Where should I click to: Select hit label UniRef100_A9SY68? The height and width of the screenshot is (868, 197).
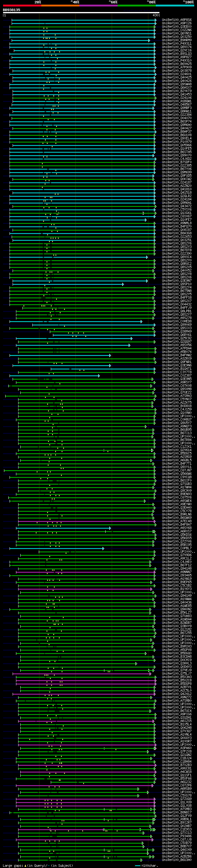click(x=177, y=528)
